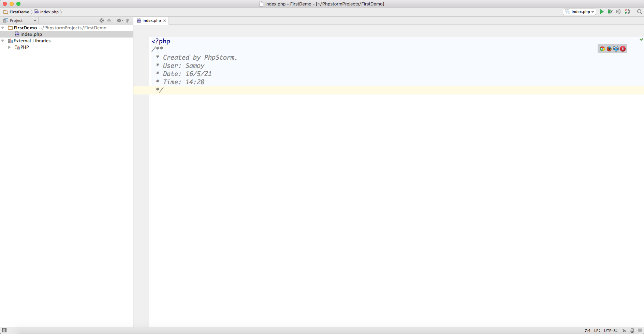Click index.php in the navigation breadcrumb

[x=46, y=12]
